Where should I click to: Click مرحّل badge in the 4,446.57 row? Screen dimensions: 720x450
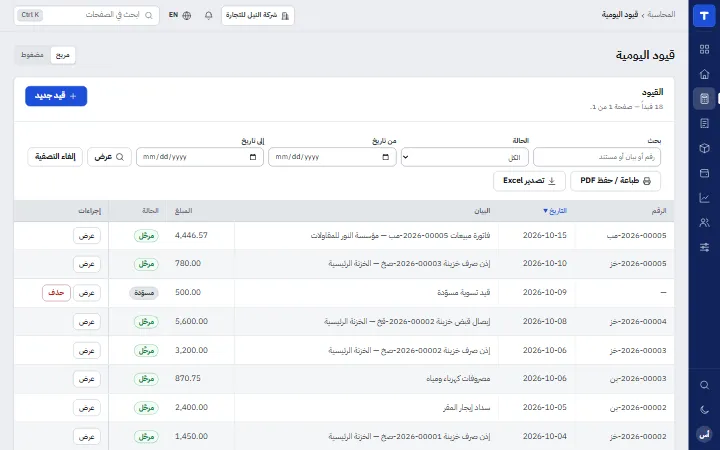(x=146, y=236)
